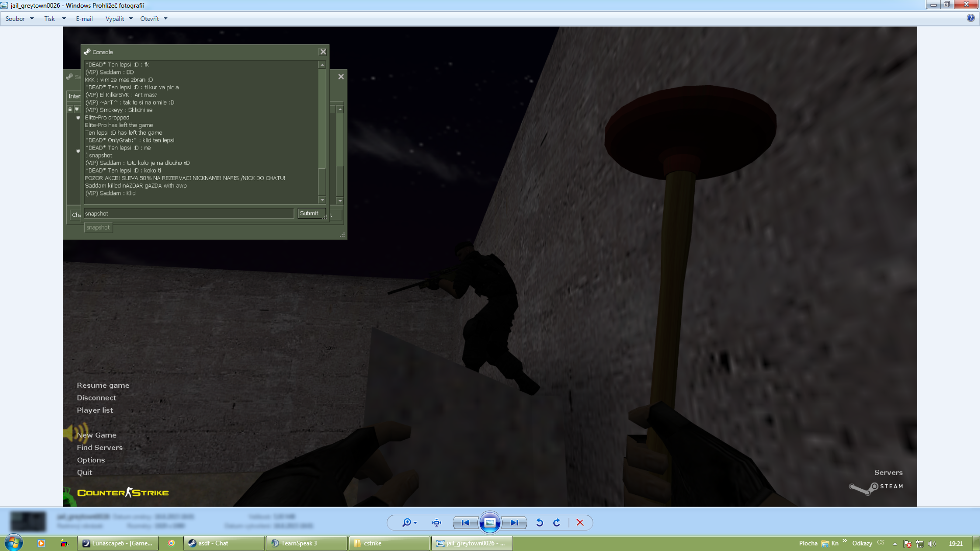Open the Vypálit menu

[x=115, y=19]
